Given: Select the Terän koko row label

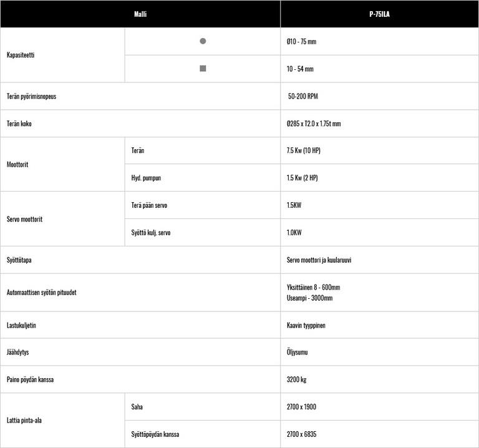Looking at the screenshot, I should coord(19,124).
